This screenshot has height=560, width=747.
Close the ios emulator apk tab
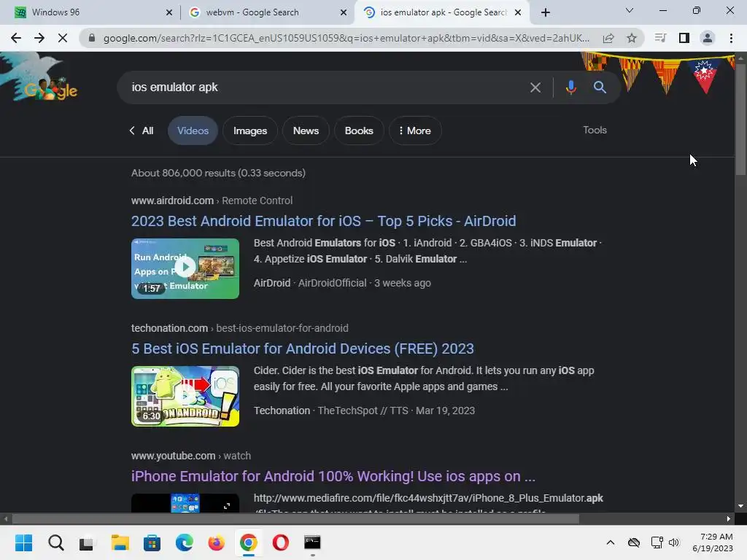click(x=518, y=12)
